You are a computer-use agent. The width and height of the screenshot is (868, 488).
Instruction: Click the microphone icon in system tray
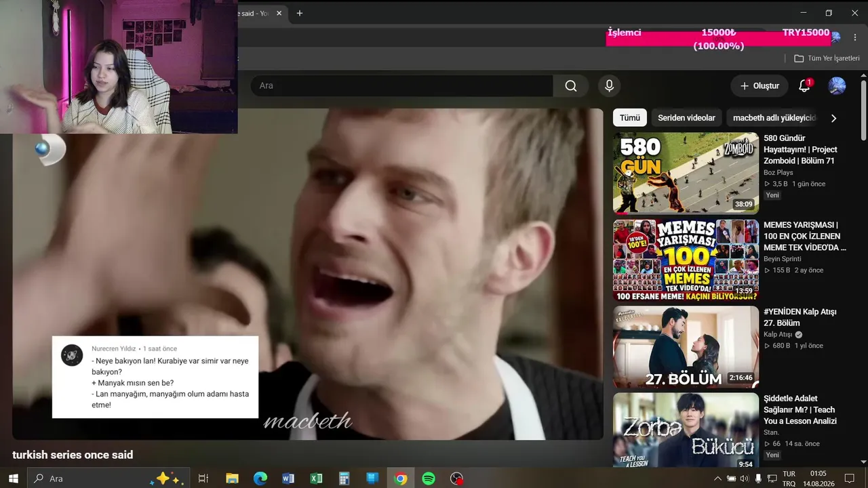click(x=758, y=479)
